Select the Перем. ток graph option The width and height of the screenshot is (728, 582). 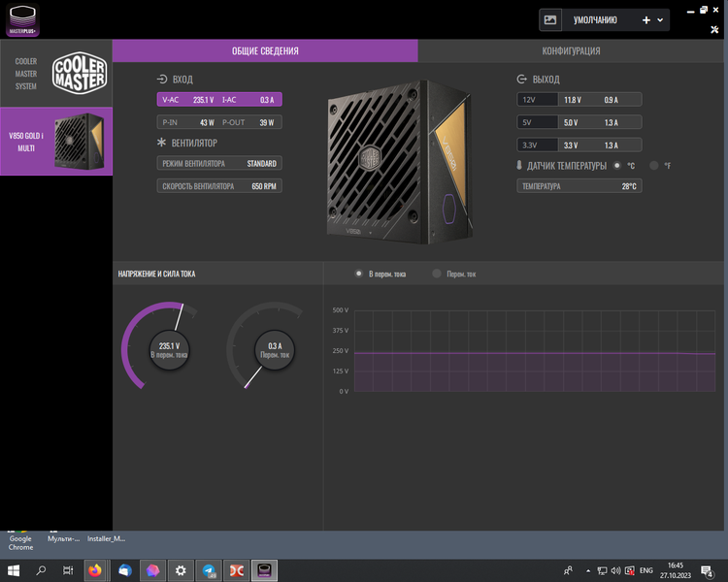click(x=437, y=274)
